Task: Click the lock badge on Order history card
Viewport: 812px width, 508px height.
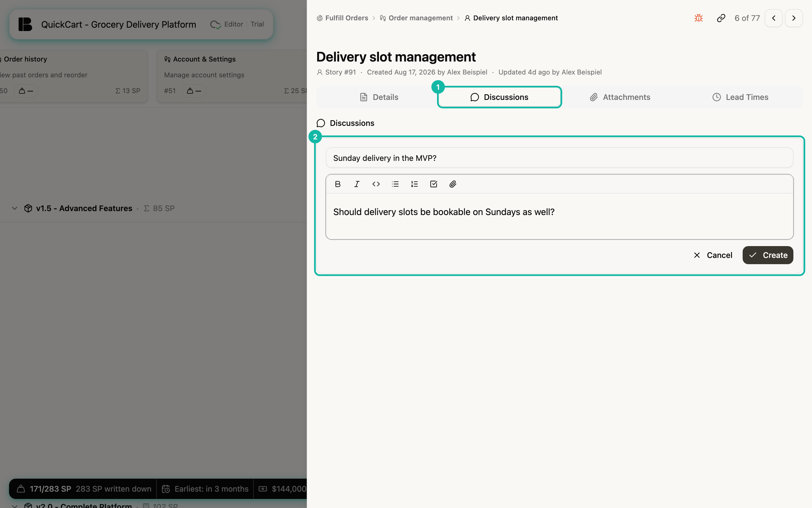Action: click(x=25, y=91)
